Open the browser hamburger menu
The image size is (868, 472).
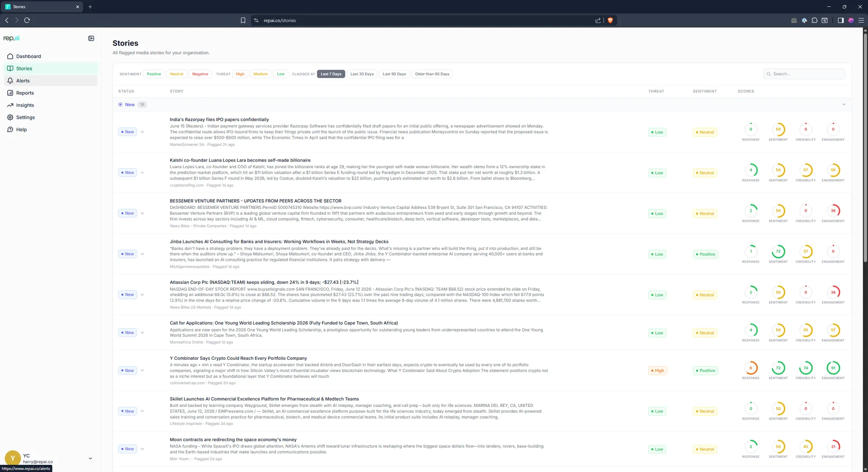click(x=861, y=20)
